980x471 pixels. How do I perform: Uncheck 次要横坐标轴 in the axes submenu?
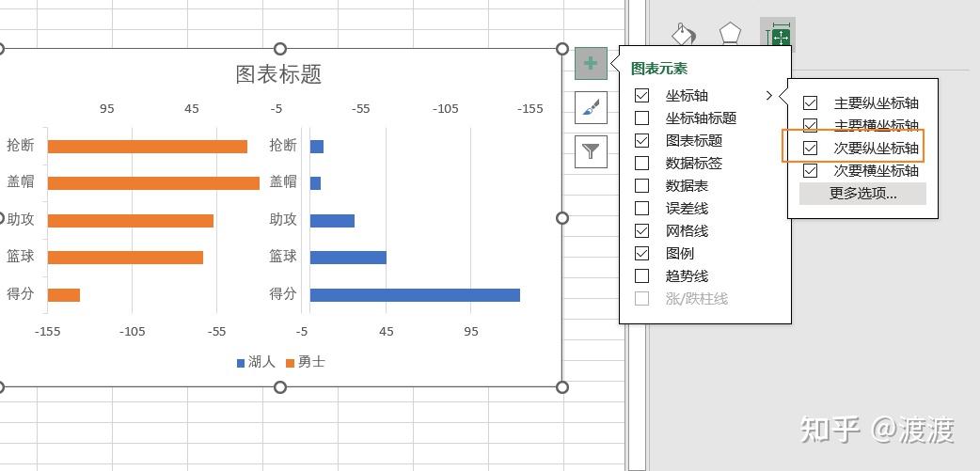(x=810, y=170)
